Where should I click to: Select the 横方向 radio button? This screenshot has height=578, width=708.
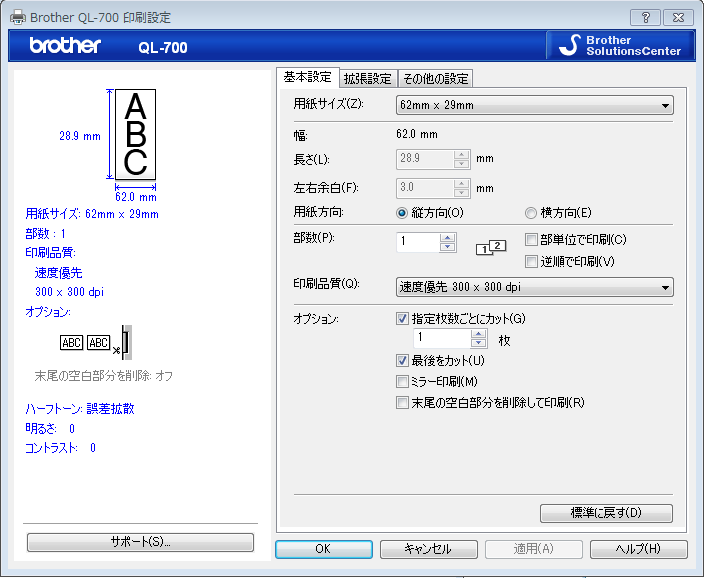click(531, 213)
